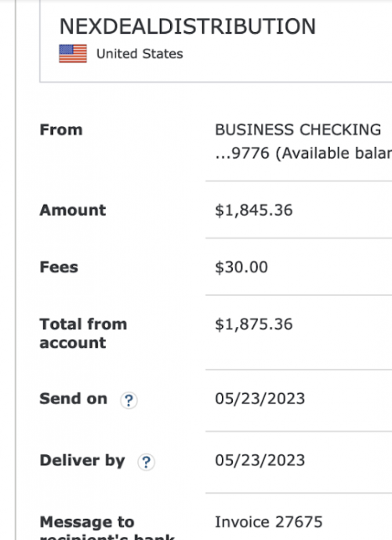Open the Deliver by help question mark
This screenshot has width=392, height=540.
pyautogui.click(x=146, y=462)
